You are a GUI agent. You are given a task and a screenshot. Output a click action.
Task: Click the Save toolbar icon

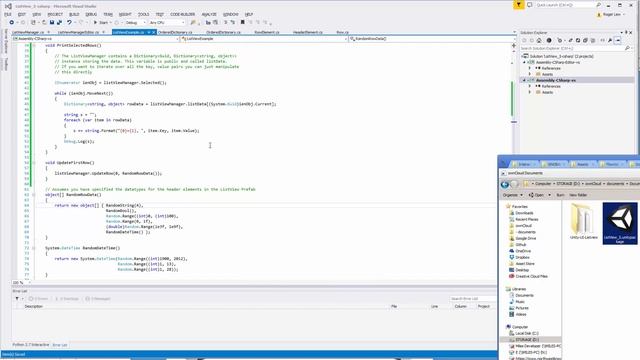point(52,22)
